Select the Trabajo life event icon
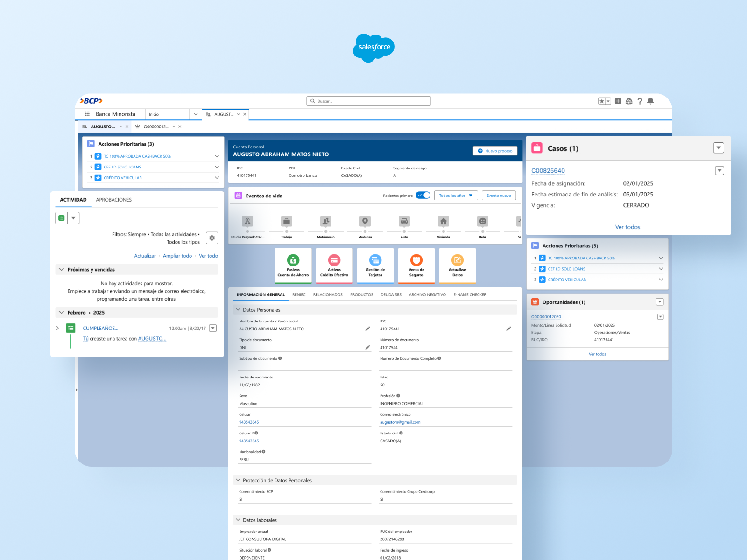This screenshot has height=560, width=747. 287,221
